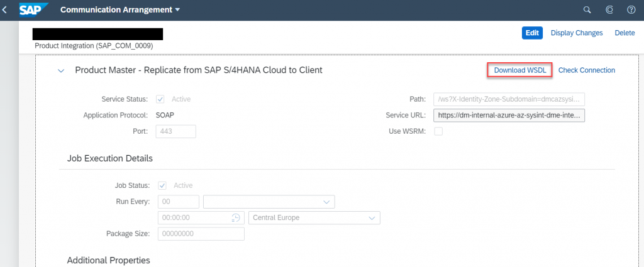Open Display Changes
Viewport: 644px width, 267px height.
point(577,33)
